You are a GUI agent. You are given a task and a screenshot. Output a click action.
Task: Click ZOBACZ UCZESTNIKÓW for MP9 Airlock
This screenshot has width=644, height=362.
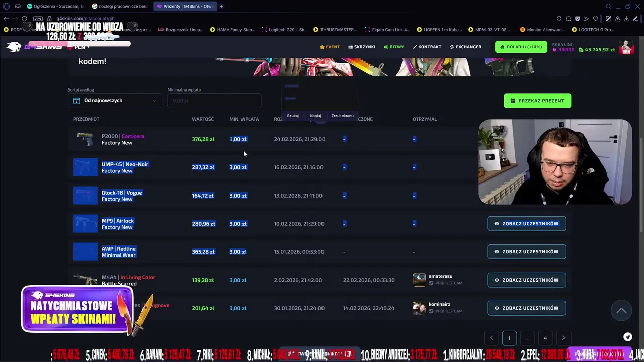pos(526,224)
